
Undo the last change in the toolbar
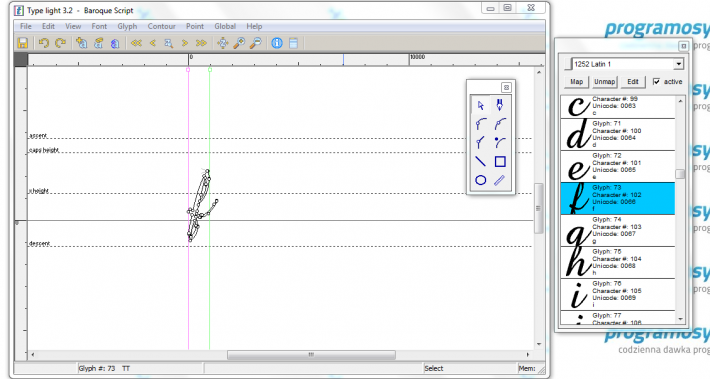click(x=43, y=43)
